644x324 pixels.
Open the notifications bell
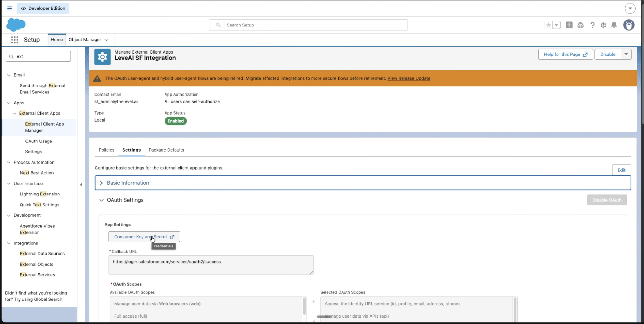614,25
